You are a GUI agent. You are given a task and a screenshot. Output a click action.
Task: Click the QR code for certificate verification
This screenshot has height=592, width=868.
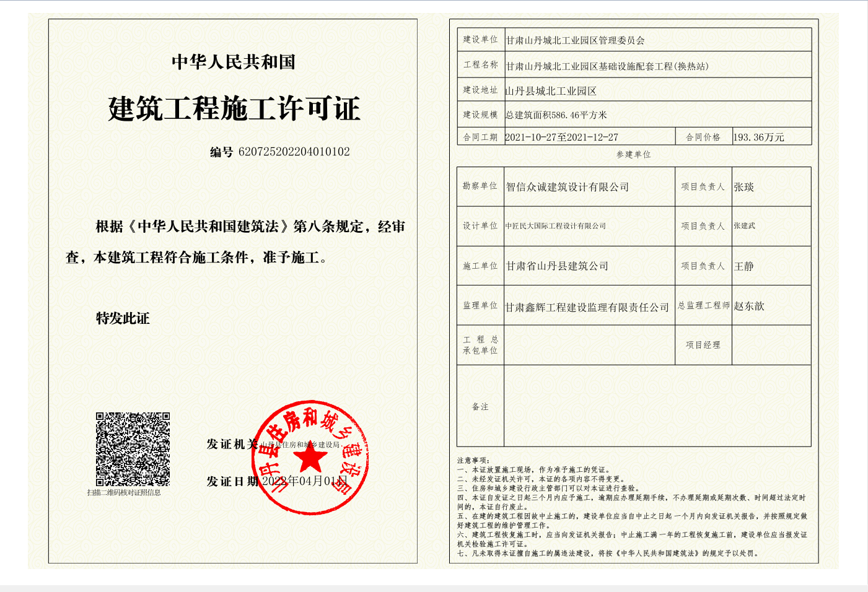pyautogui.click(x=133, y=449)
